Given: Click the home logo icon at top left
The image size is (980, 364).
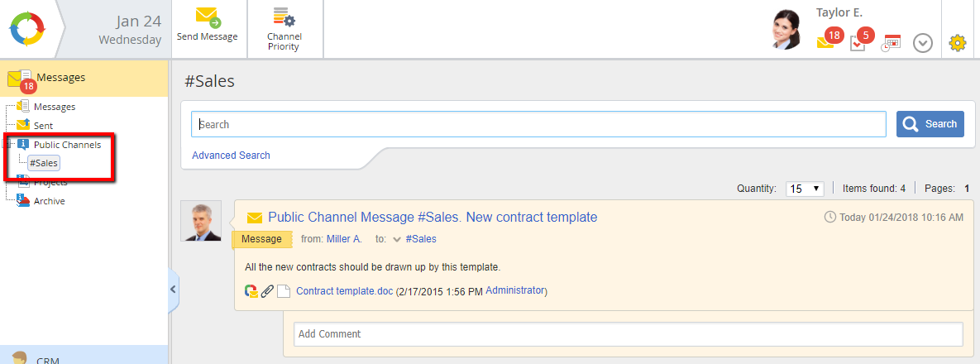Looking at the screenshot, I should pos(26,29).
